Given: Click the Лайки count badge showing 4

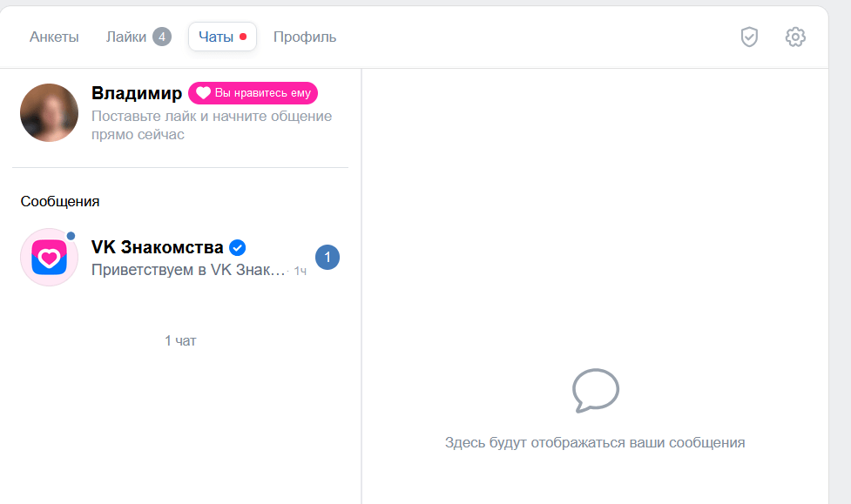Looking at the screenshot, I should click(162, 37).
